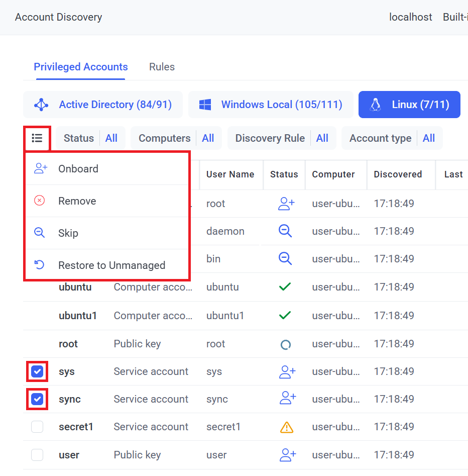Open the bulk actions list icon
Screen dimensions: 468x476
[x=37, y=138]
